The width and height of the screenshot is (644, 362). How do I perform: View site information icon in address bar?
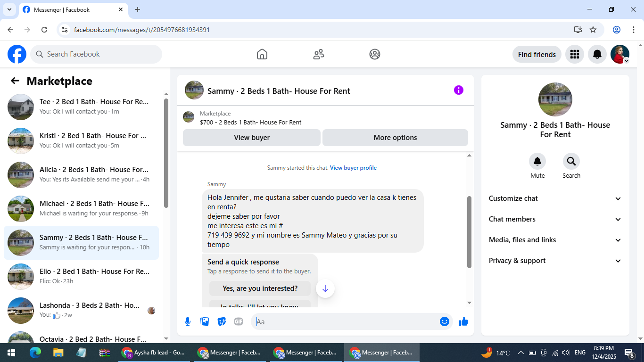(65, 30)
